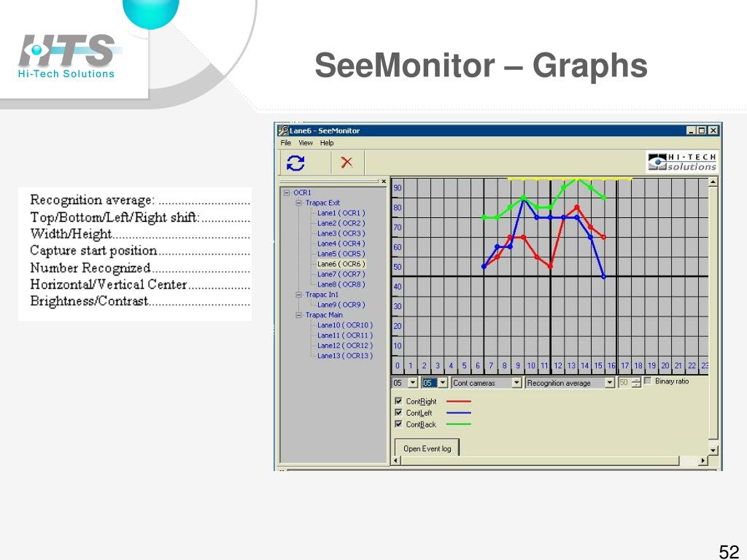This screenshot has width=747, height=560.
Task: Uncheck the ContBack checkbox
Action: (x=399, y=424)
